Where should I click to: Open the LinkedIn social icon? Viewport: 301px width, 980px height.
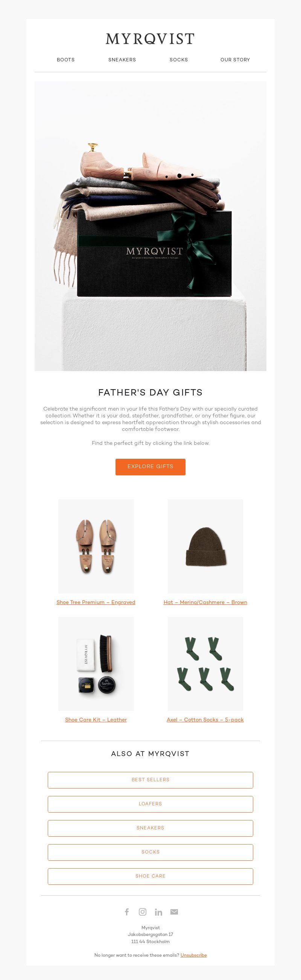coord(159,912)
